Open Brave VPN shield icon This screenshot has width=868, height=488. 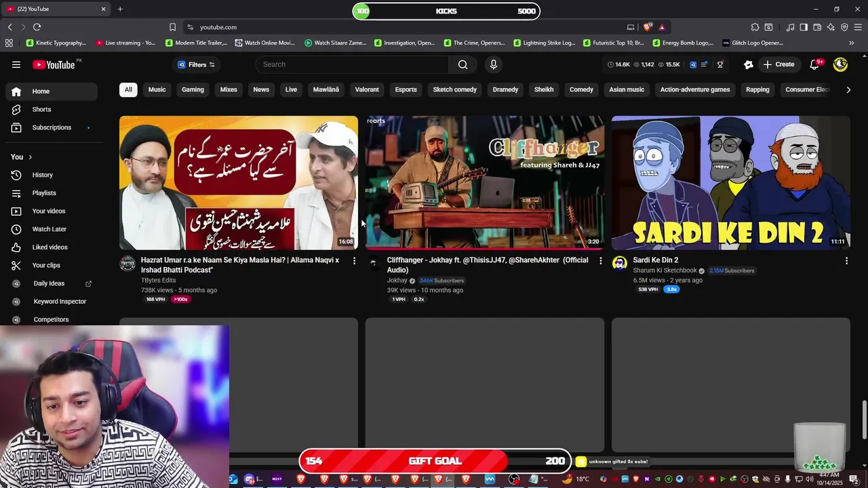click(844, 27)
